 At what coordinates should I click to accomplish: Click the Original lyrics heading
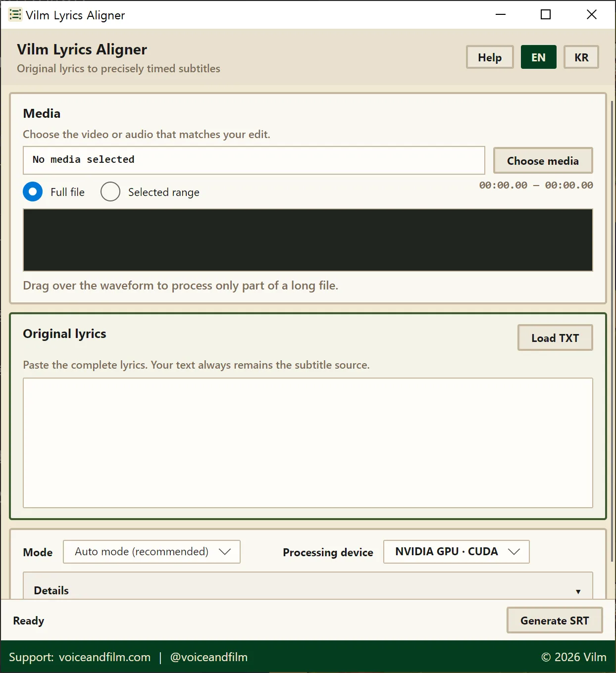(64, 334)
